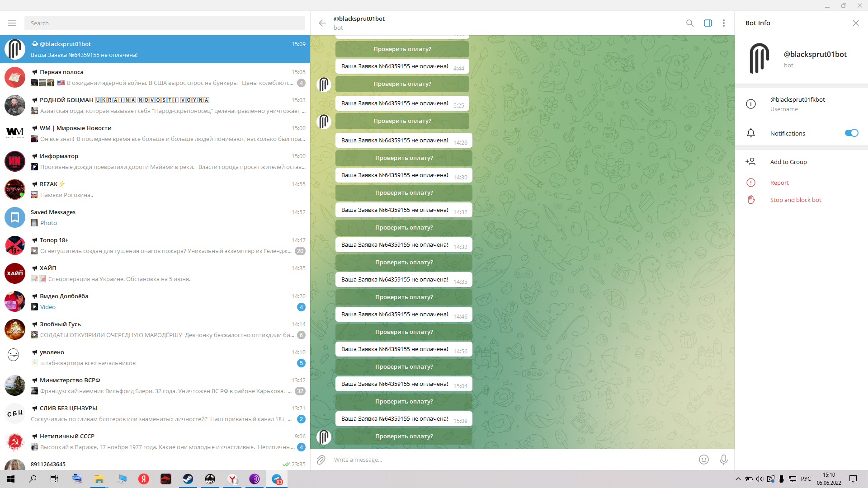The width and height of the screenshot is (868, 488).
Task: Start voice recording with microphone icon
Action: point(724,460)
